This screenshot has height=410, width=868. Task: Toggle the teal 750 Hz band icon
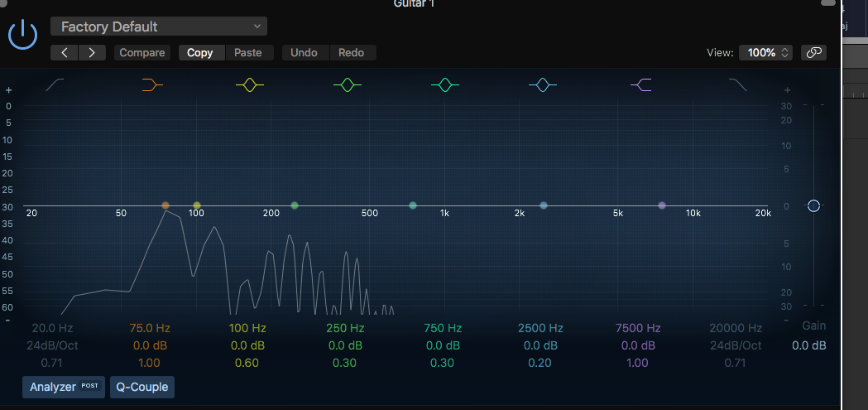tap(445, 84)
